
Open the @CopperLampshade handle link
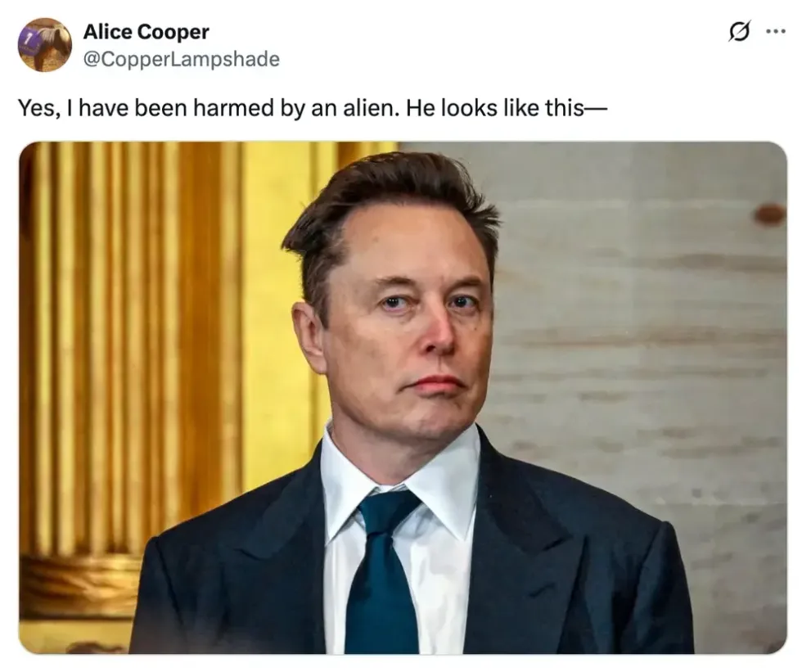181,59
